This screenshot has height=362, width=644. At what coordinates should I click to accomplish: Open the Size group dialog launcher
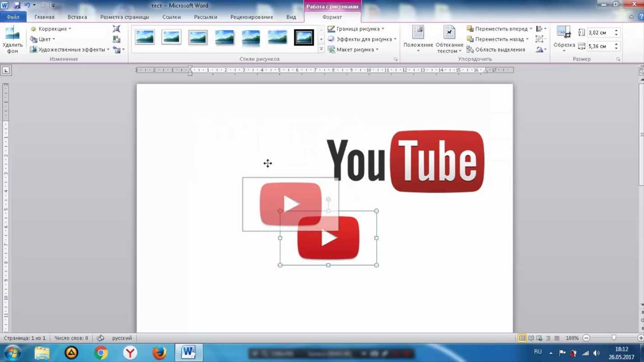[x=618, y=60]
